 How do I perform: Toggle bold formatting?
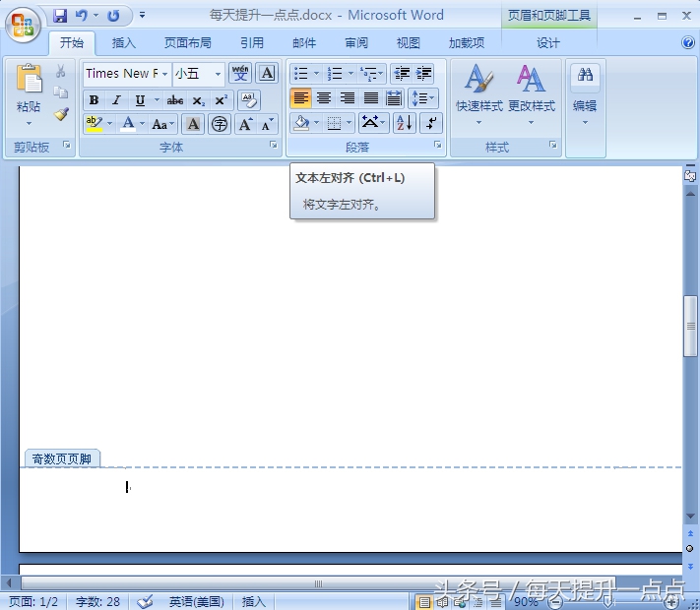pyautogui.click(x=94, y=100)
